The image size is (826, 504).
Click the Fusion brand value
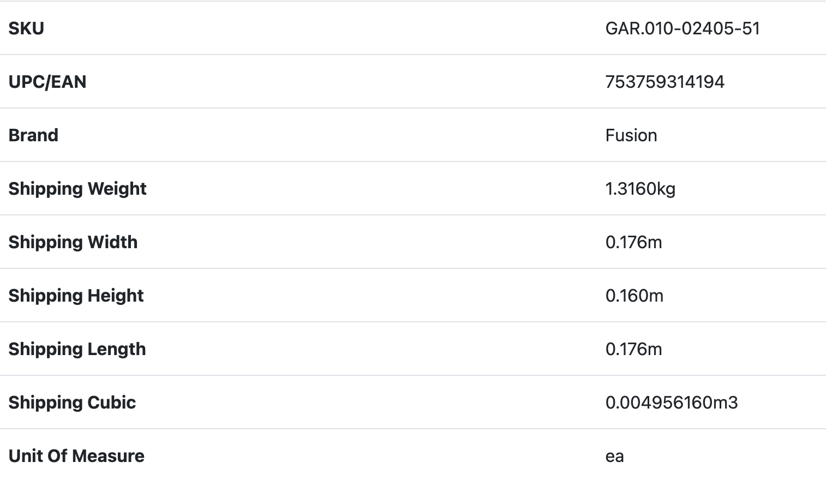pos(631,135)
